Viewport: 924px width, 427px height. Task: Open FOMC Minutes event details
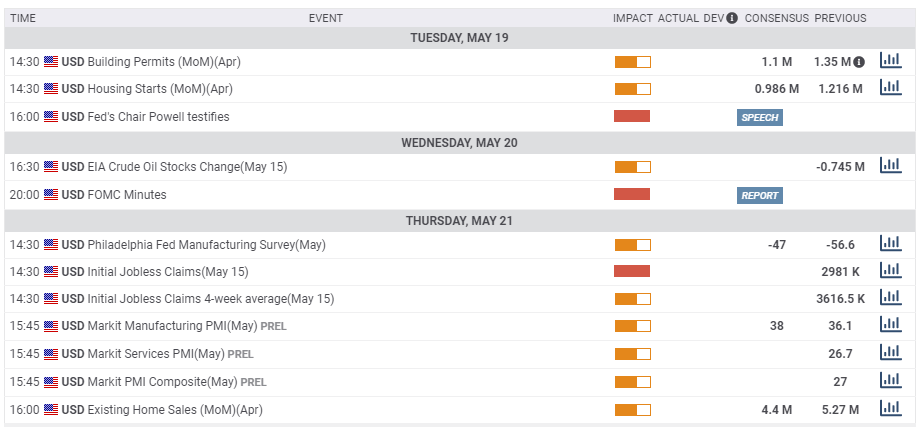(127, 194)
